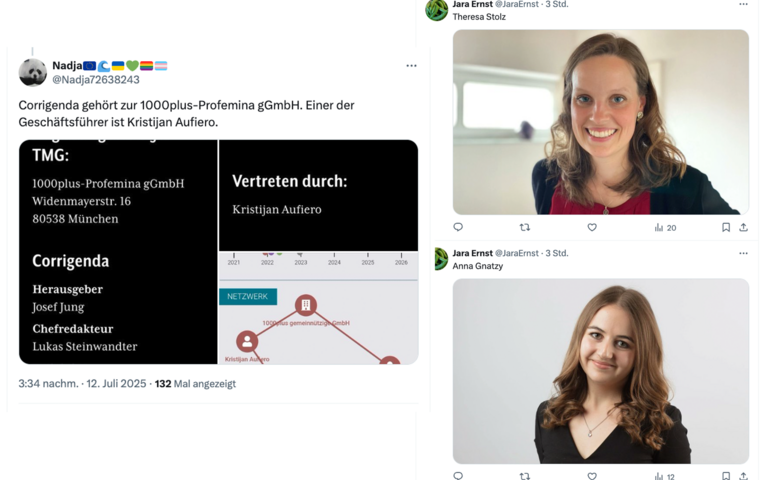Screen dimensions: 768x480
Task: Select the 2023 marker on the timeline
Action: tap(301, 260)
